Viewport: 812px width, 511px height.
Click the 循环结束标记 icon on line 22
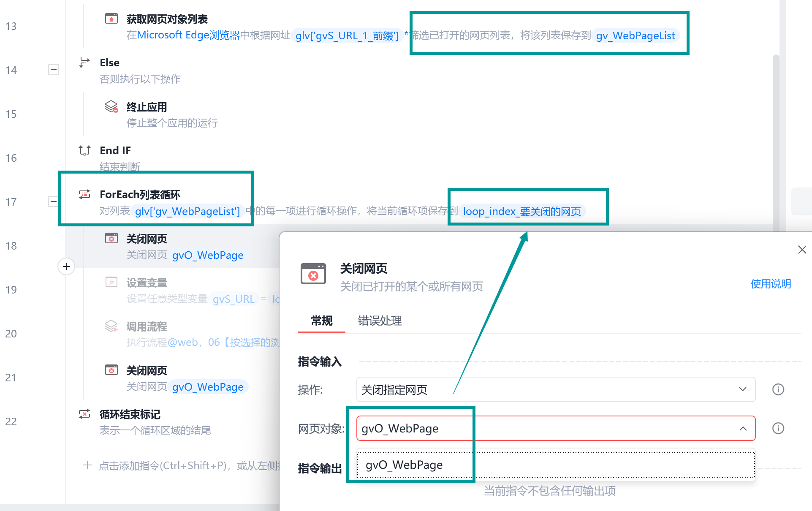(x=84, y=414)
